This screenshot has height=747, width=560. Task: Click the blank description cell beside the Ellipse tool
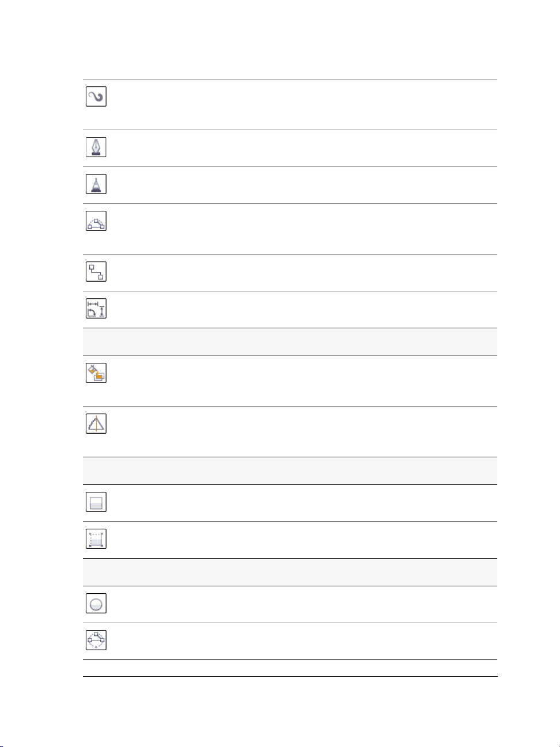click(x=303, y=605)
